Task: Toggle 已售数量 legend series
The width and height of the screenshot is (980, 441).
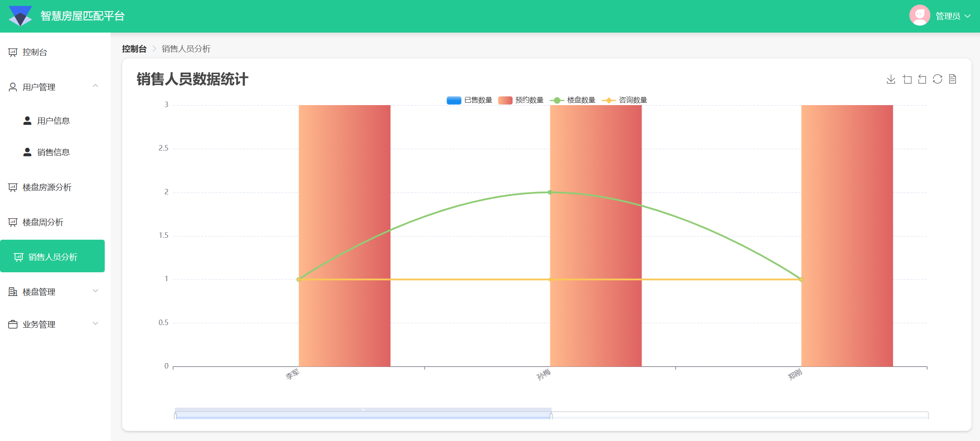Action: pyautogui.click(x=469, y=100)
